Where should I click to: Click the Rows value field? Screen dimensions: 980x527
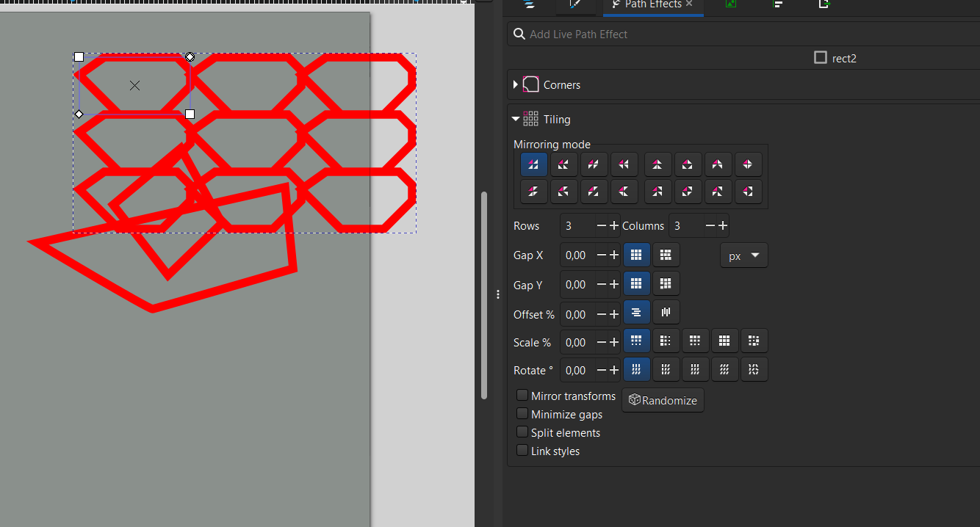577,226
